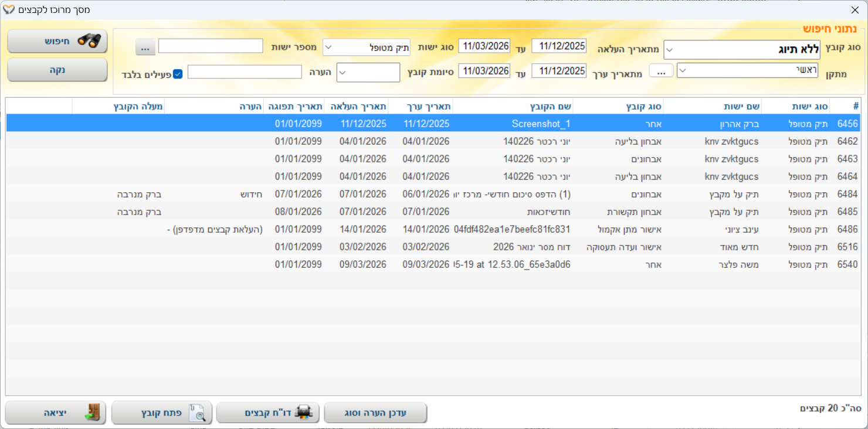
Task: Open the file suffix dropdown
Action: tap(343, 73)
